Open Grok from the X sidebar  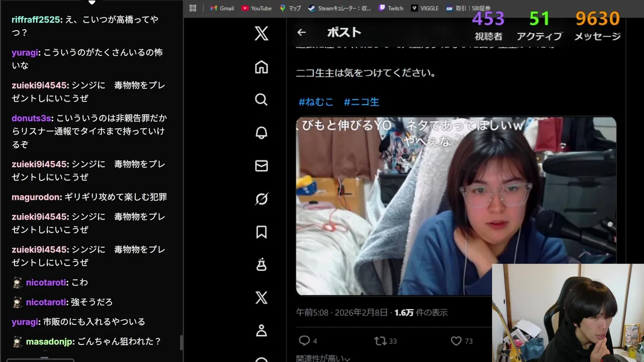261,199
